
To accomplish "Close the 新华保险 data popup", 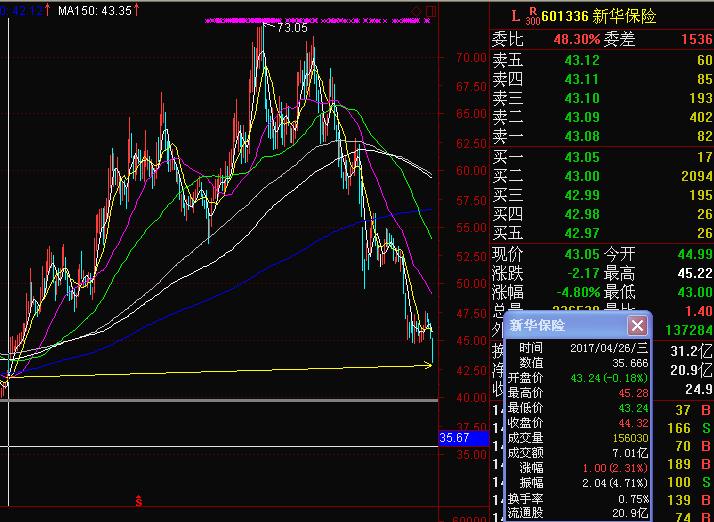I will [637, 325].
